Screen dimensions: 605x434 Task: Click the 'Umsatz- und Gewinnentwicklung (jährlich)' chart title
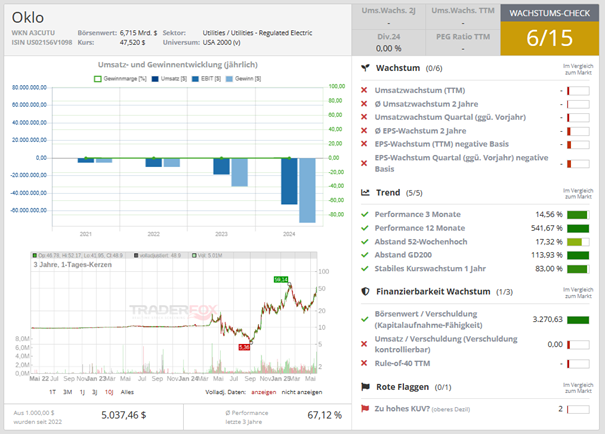coord(177,64)
